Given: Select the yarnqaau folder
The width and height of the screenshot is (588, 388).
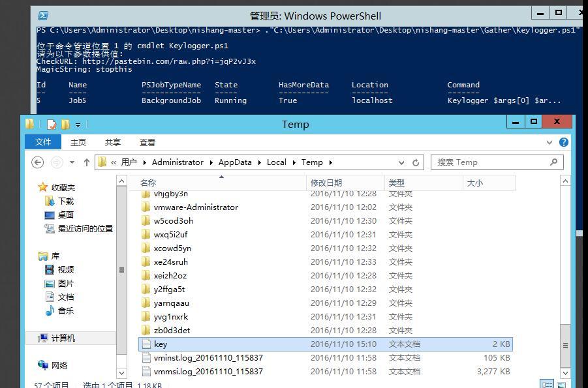Looking at the screenshot, I should tap(326, 303).
